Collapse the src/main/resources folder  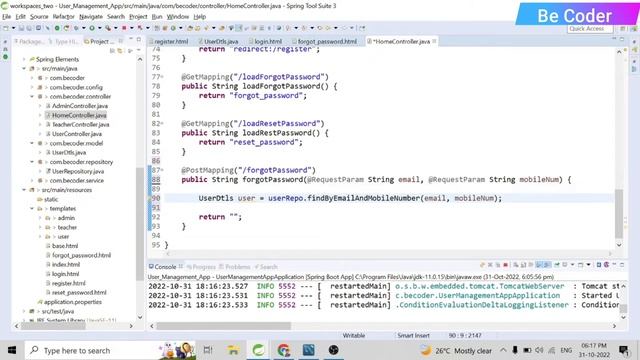(x=24, y=190)
